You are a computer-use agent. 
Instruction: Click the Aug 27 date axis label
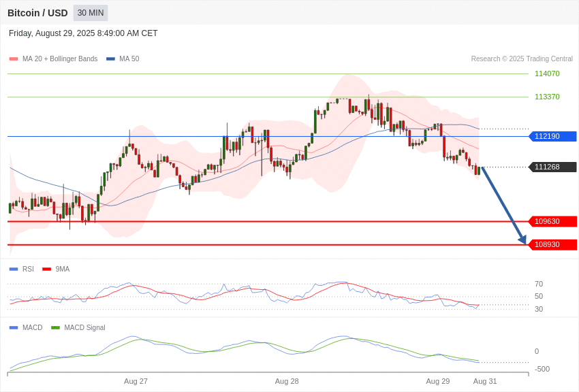point(136,381)
